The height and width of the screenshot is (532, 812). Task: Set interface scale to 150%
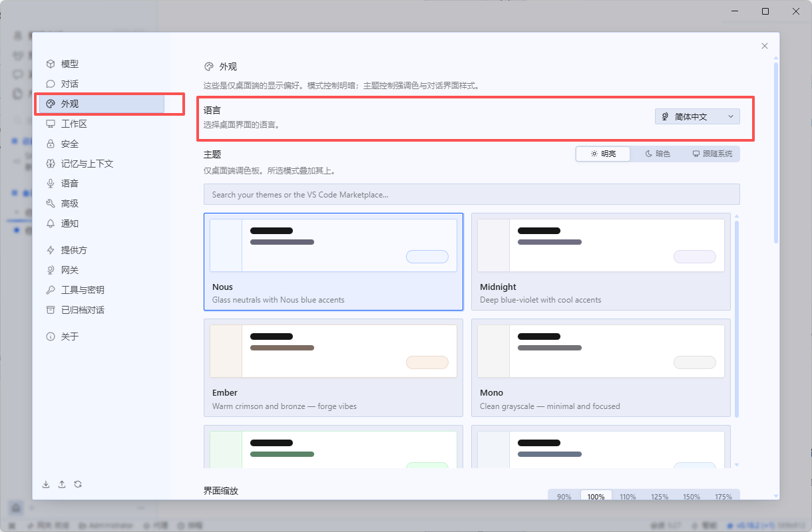click(x=692, y=497)
